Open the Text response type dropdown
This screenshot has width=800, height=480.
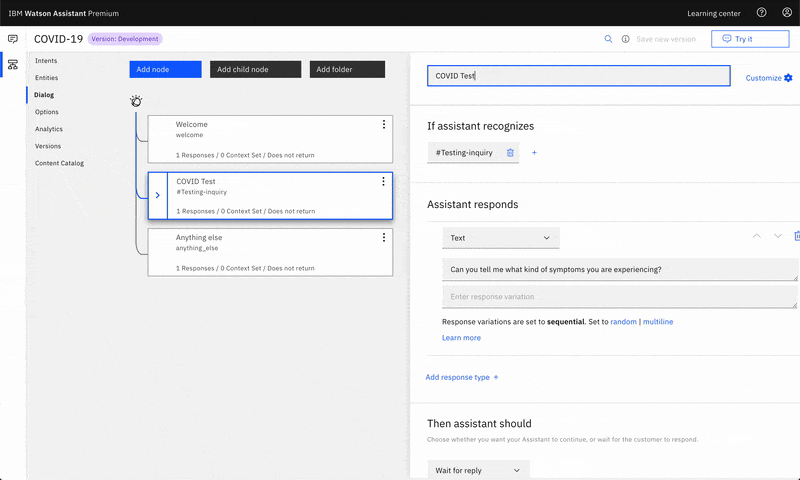click(x=501, y=238)
